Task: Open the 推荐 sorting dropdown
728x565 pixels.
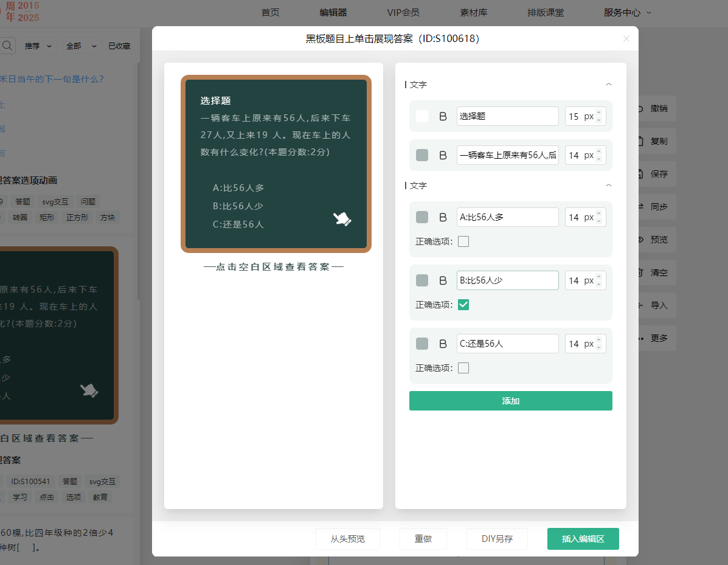Action: pos(38,46)
